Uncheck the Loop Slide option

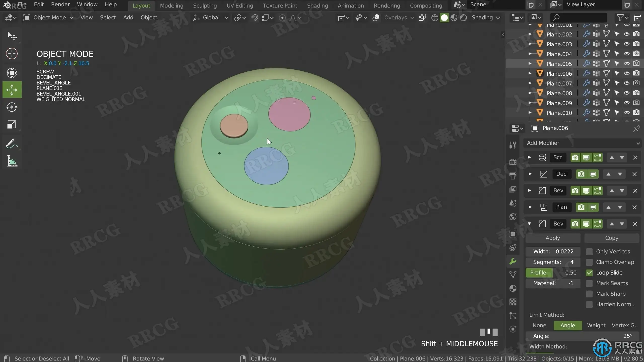pyautogui.click(x=589, y=273)
